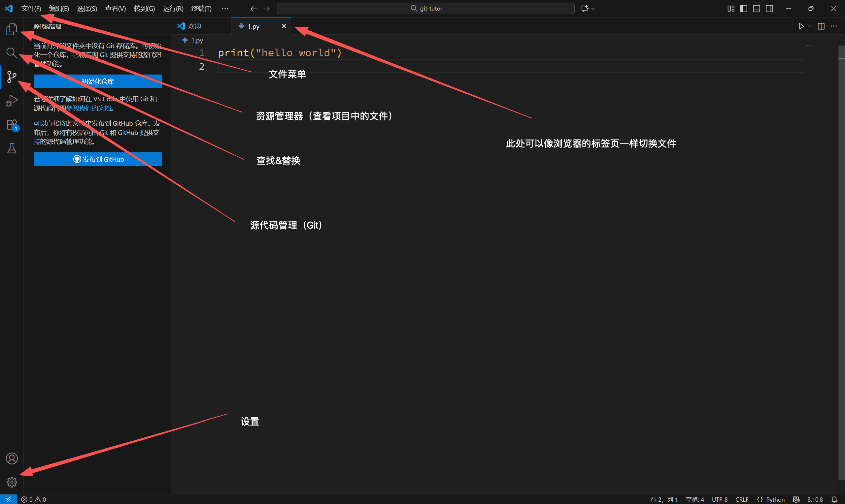845x504 pixels.
Task: Click the notifications bell in status bar
Action: pyautogui.click(x=834, y=499)
